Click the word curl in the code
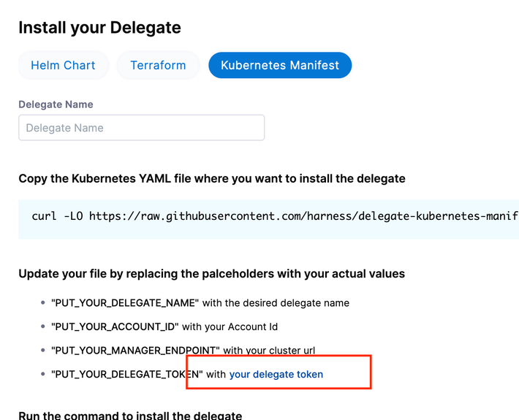The height and width of the screenshot is (420, 519). tap(45, 216)
